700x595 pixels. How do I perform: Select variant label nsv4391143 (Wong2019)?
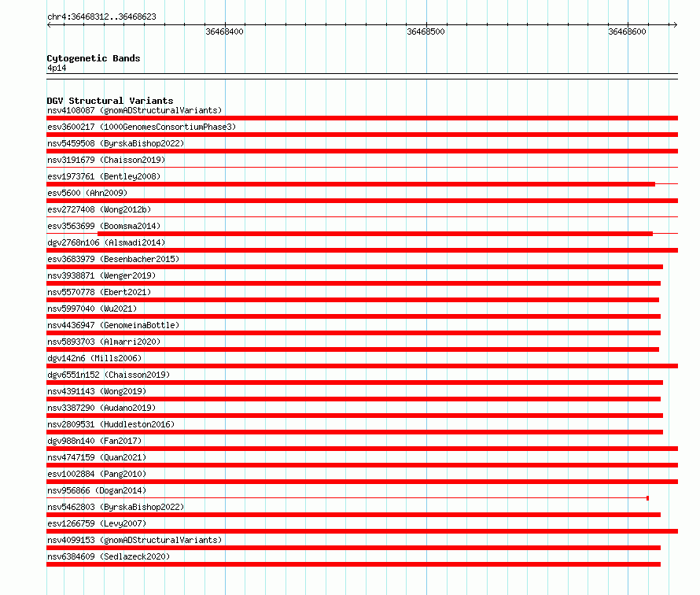tap(97, 391)
